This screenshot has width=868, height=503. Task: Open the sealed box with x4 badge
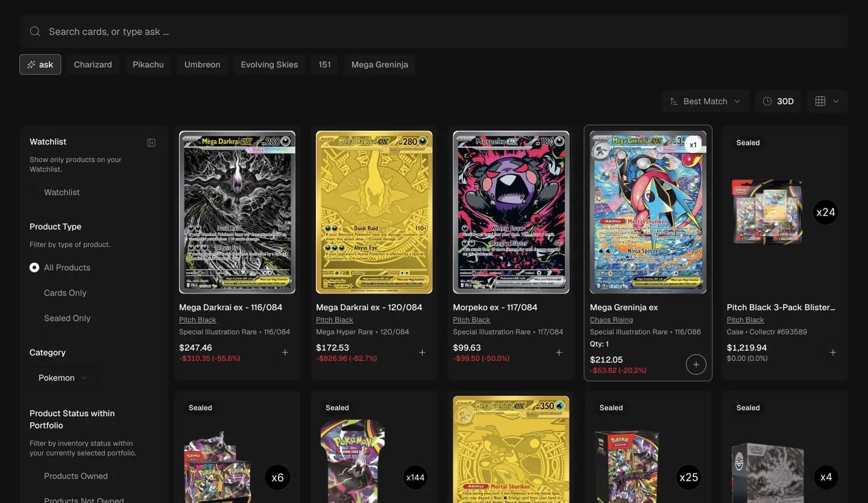tap(767, 473)
